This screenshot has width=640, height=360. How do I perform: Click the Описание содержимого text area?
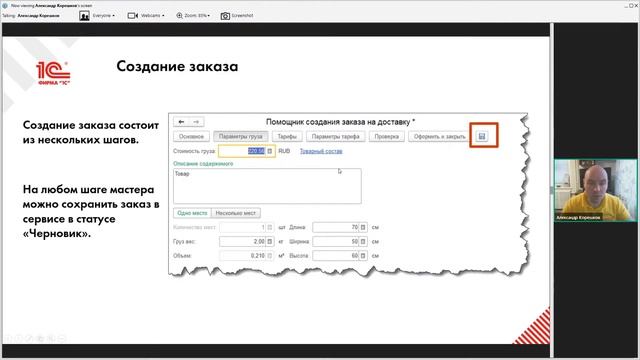[x=267, y=186]
